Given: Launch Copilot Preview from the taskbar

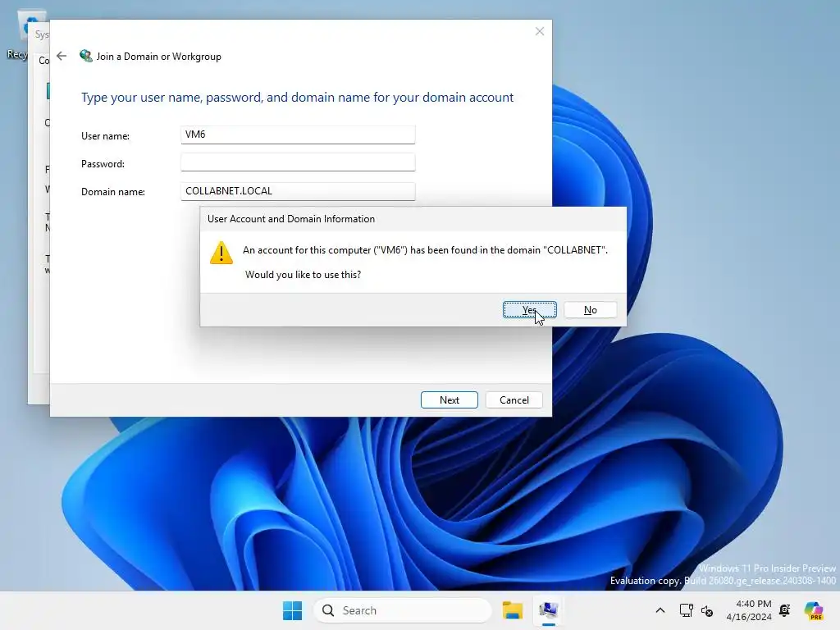Looking at the screenshot, I should 814,610.
